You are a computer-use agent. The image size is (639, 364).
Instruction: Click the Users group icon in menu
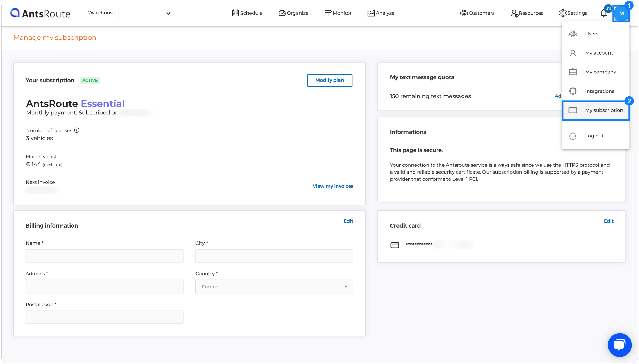(573, 34)
